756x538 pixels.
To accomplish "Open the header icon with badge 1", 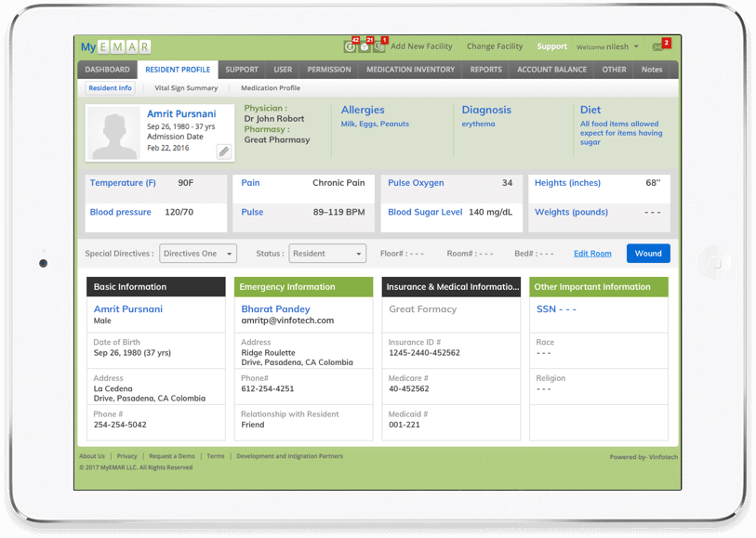I will (x=380, y=46).
